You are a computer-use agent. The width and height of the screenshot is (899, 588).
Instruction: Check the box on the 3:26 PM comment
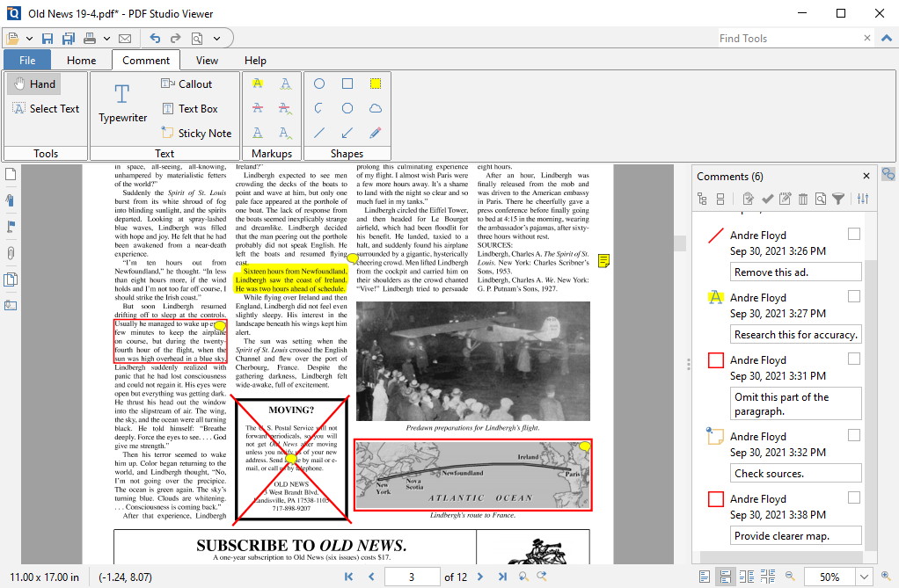(x=853, y=236)
